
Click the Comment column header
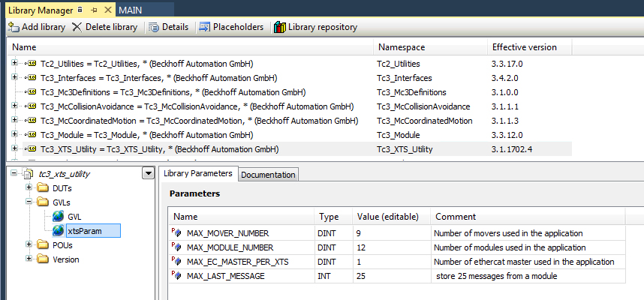click(x=528, y=217)
